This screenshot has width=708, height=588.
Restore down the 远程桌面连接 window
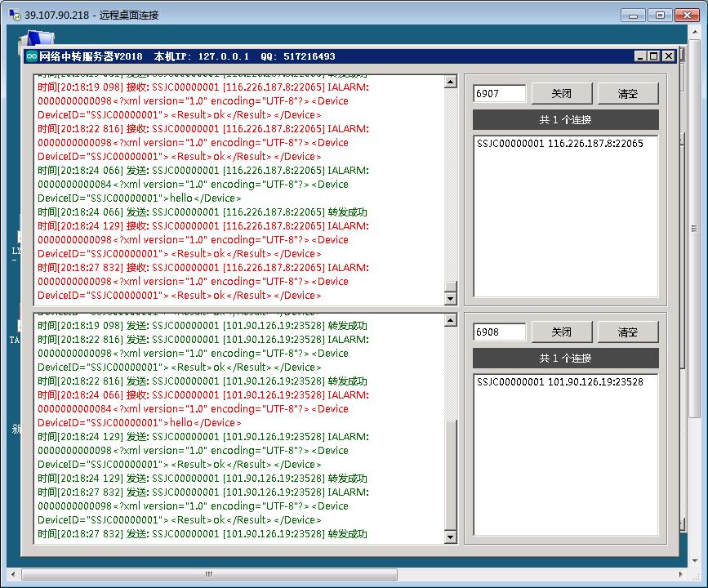660,16
